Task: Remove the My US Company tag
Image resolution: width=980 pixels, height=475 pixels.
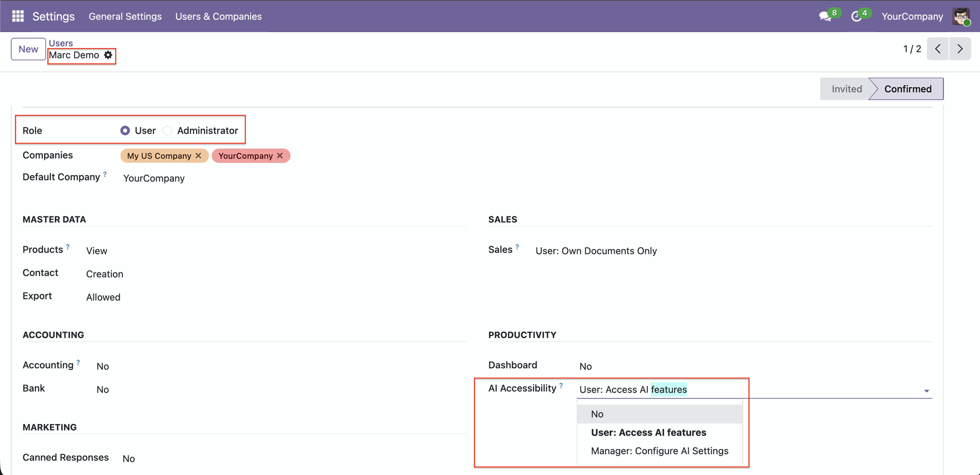Action: 199,156
